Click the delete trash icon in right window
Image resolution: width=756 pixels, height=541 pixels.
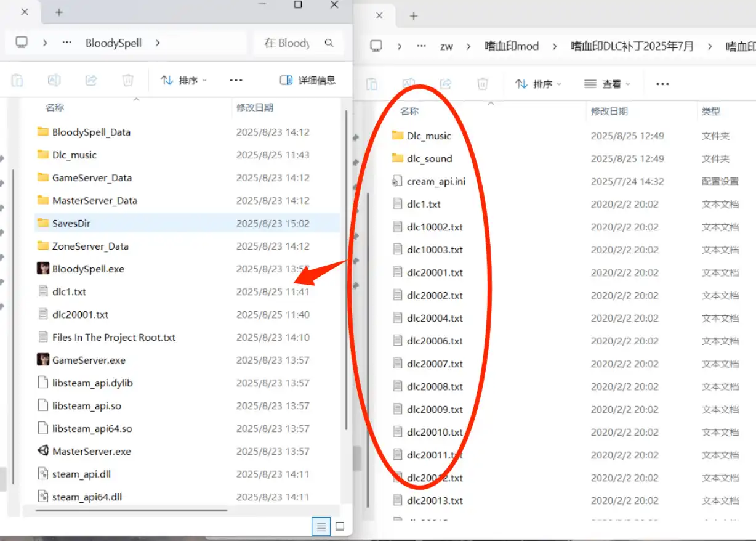tap(483, 84)
